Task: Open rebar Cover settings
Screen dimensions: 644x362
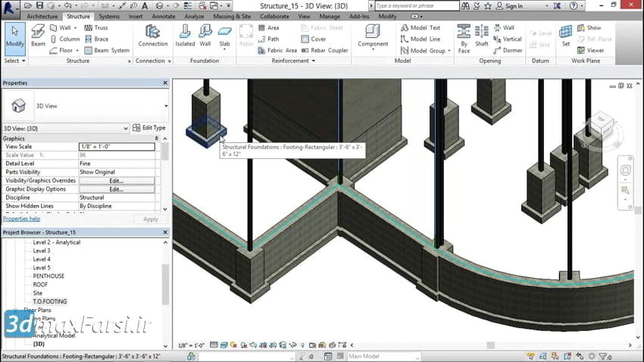Action: (x=314, y=39)
